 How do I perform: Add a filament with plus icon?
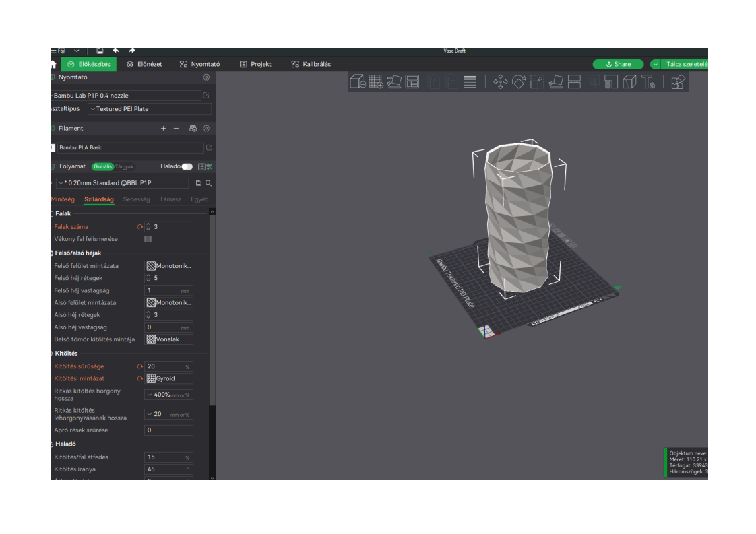(x=164, y=128)
